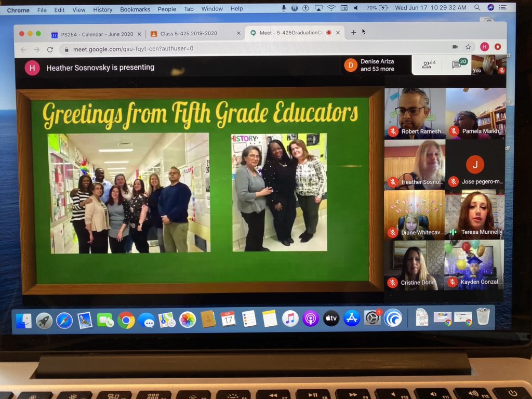Bookmark the page using the star icon
532x399 pixels.
click(x=469, y=46)
